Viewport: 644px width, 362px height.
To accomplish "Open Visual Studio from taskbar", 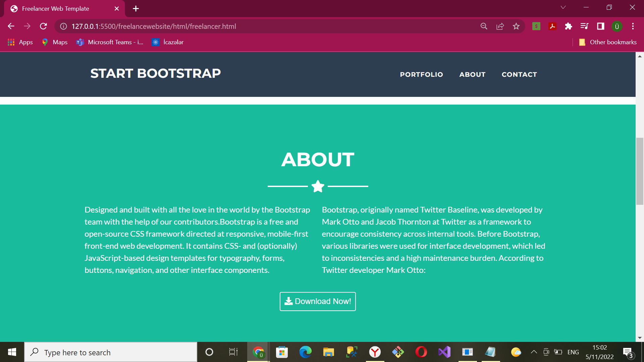I will [x=444, y=352].
